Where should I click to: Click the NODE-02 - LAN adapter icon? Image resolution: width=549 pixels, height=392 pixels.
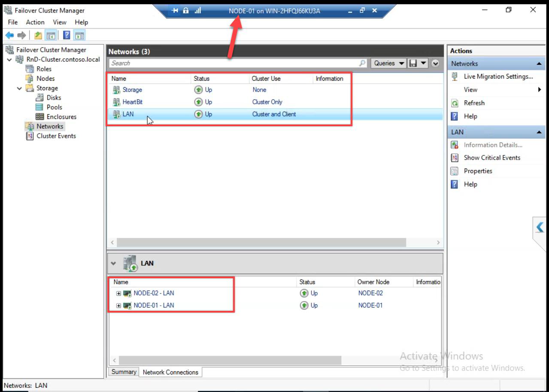[127, 293]
